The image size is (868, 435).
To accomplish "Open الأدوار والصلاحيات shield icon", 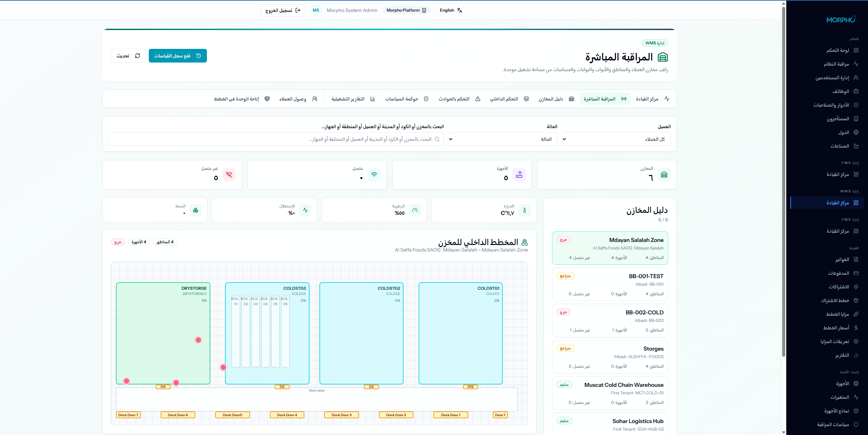I will (x=856, y=105).
